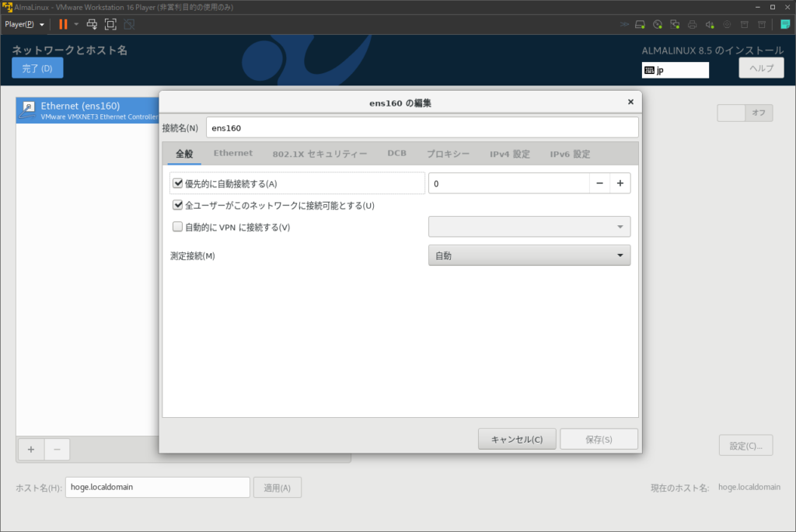Open the IPv6 設定 tab
The width and height of the screenshot is (796, 532).
tap(570, 154)
